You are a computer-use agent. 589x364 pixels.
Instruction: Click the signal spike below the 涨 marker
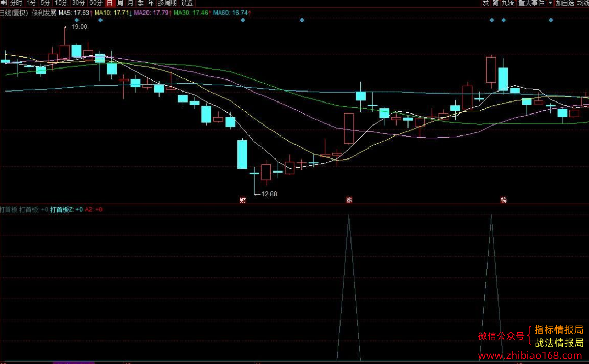tap(349, 287)
